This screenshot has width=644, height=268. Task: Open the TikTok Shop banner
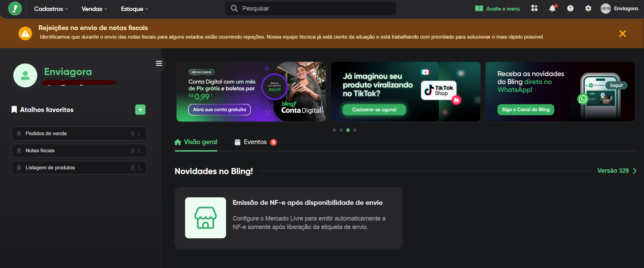pyautogui.click(x=406, y=91)
